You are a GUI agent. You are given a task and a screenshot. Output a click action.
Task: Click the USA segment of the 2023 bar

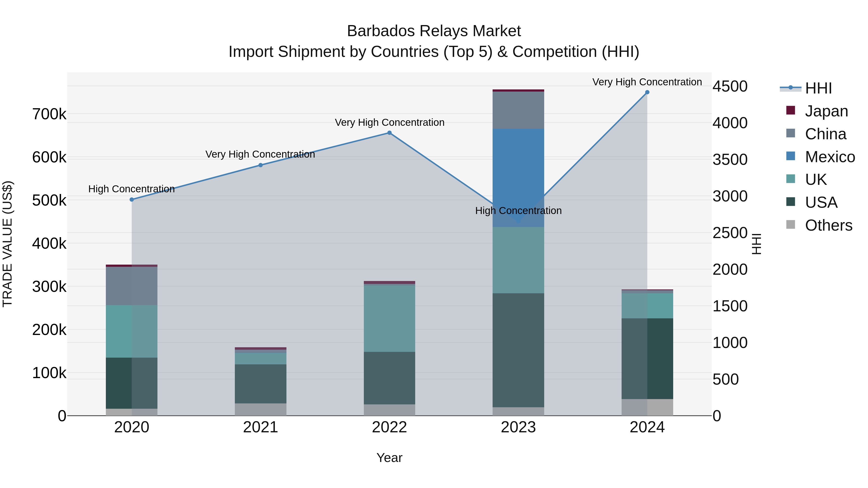(x=518, y=350)
